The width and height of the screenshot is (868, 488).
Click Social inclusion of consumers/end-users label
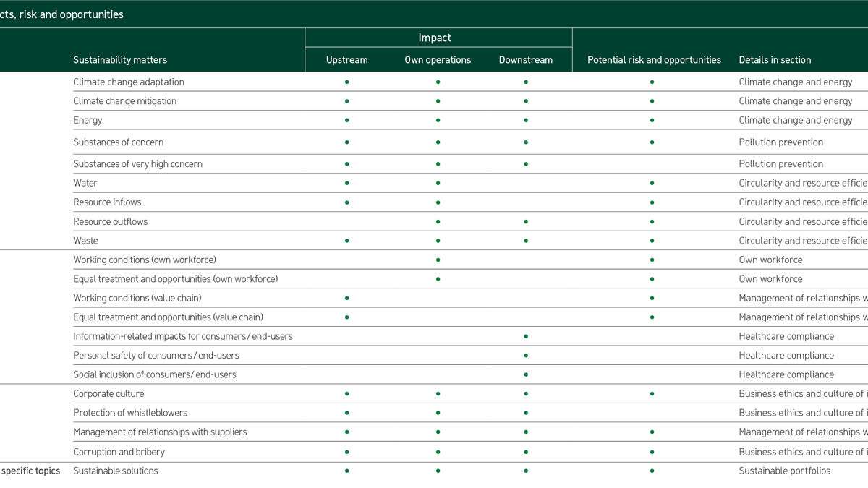tap(155, 374)
